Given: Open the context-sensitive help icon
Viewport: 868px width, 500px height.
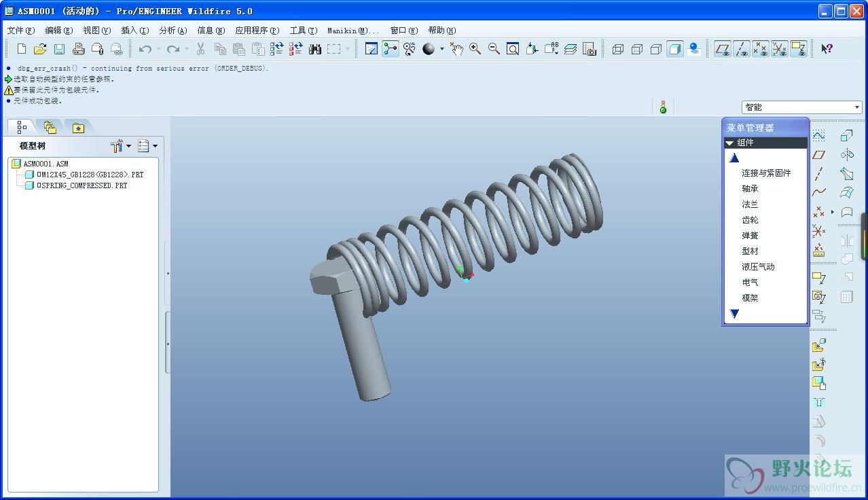Looking at the screenshot, I should (827, 49).
